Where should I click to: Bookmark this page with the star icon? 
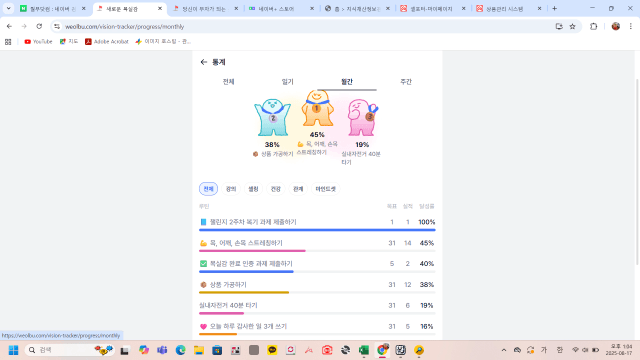[573, 27]
